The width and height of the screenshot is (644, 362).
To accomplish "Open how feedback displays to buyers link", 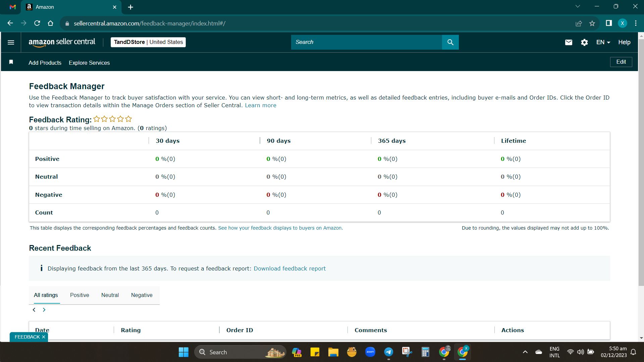I will pos(280,228).
